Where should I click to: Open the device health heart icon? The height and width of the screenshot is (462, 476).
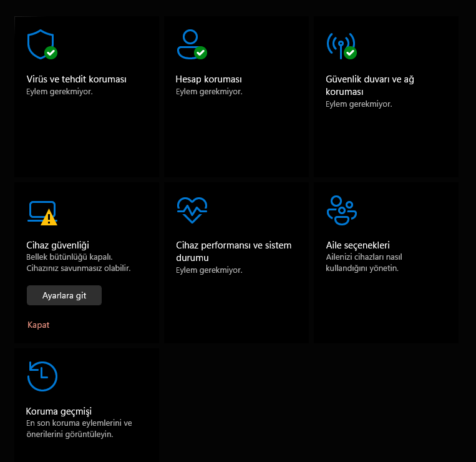tap(192, 210)
